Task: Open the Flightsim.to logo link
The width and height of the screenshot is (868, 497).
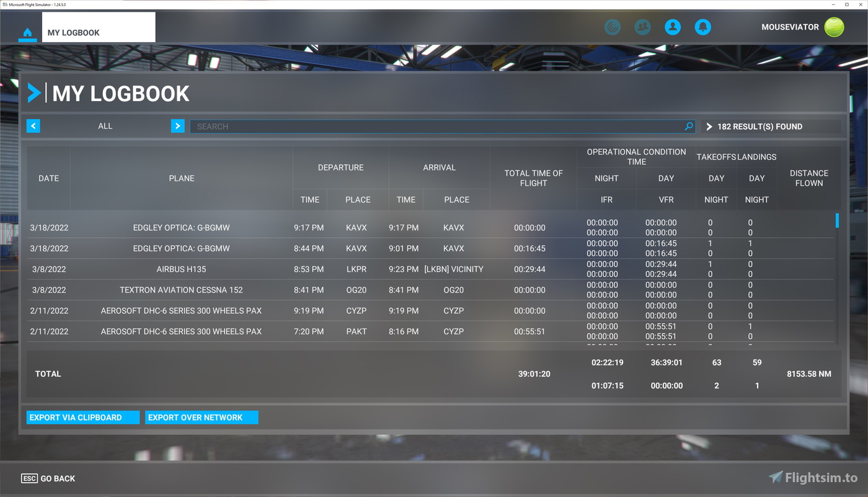Action: (813, 477)
